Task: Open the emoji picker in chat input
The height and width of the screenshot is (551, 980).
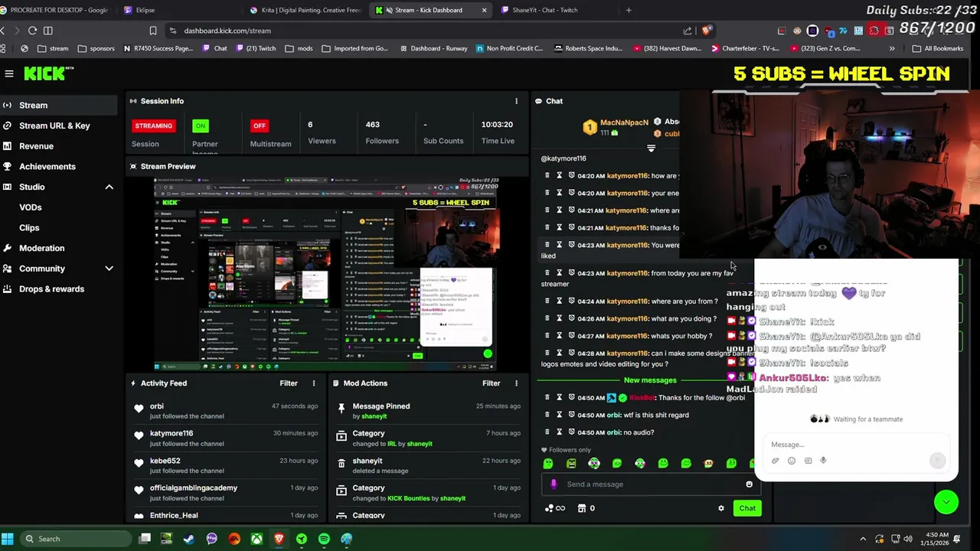Action: point(749,484)
